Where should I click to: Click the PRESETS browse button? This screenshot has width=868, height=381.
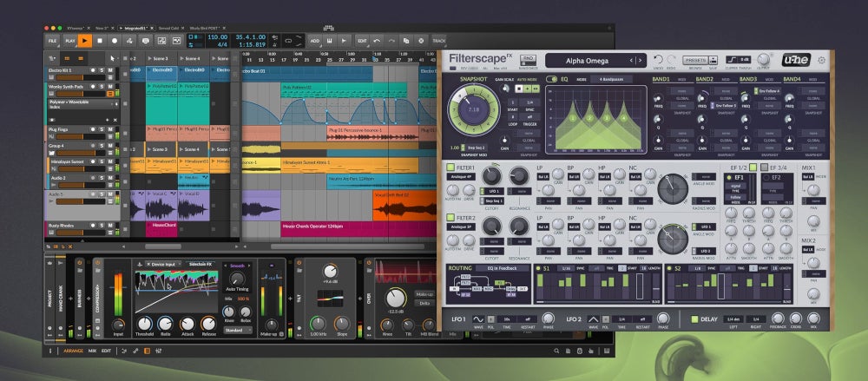[694, 60]
